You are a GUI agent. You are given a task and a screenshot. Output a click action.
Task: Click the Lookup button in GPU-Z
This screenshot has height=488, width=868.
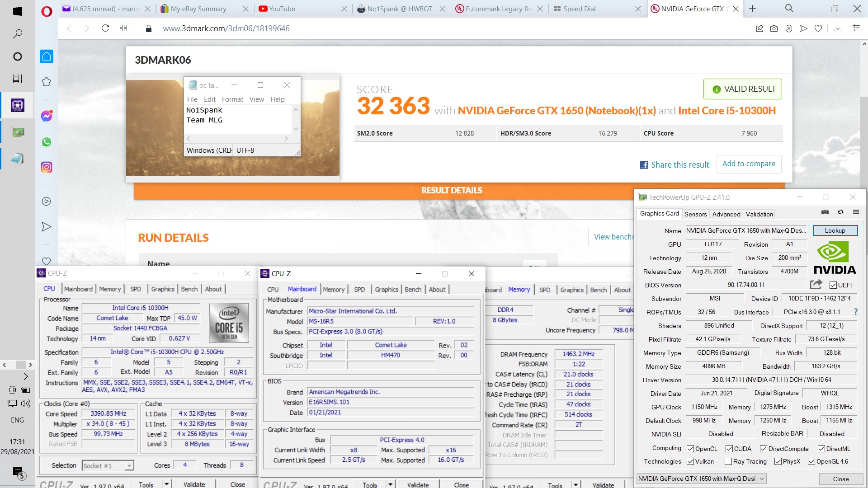pos(835,230)
